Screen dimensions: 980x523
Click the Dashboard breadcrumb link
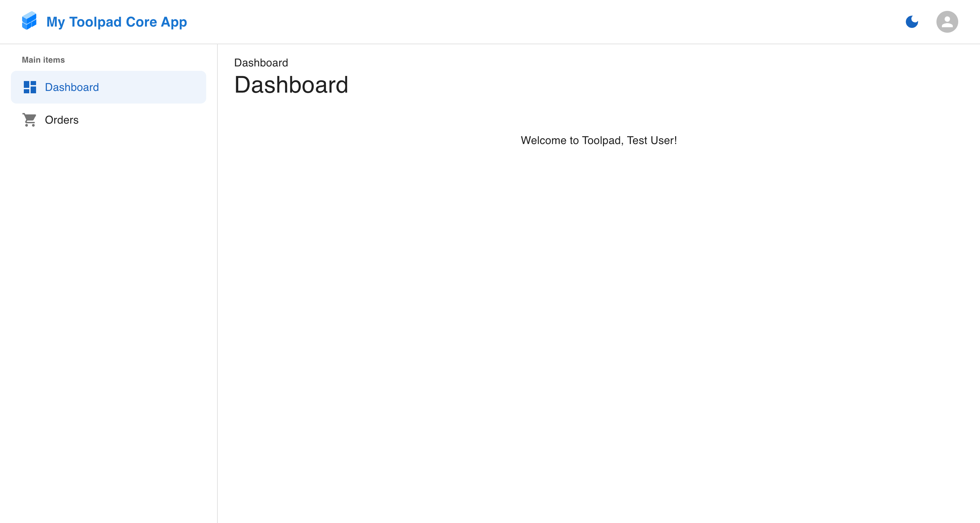point(261,62)
